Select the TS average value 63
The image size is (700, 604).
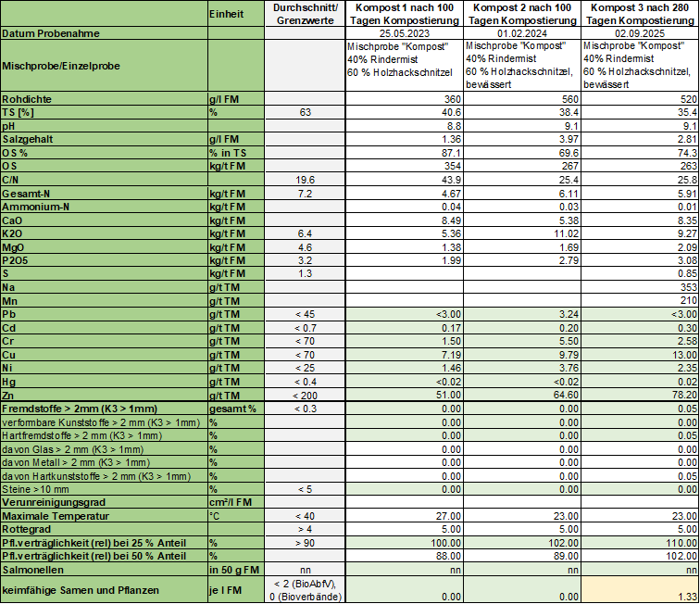click(x=305, y=112)
